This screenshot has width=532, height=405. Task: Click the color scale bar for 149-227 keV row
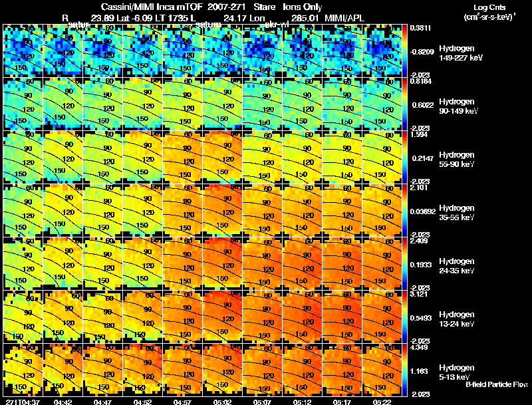point(404,51)
